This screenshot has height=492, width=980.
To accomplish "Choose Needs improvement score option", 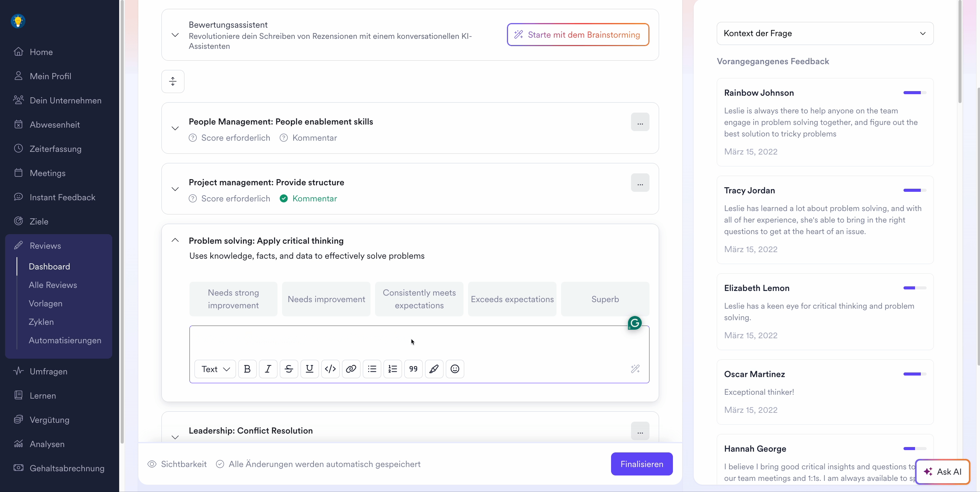I will point(326,299).
